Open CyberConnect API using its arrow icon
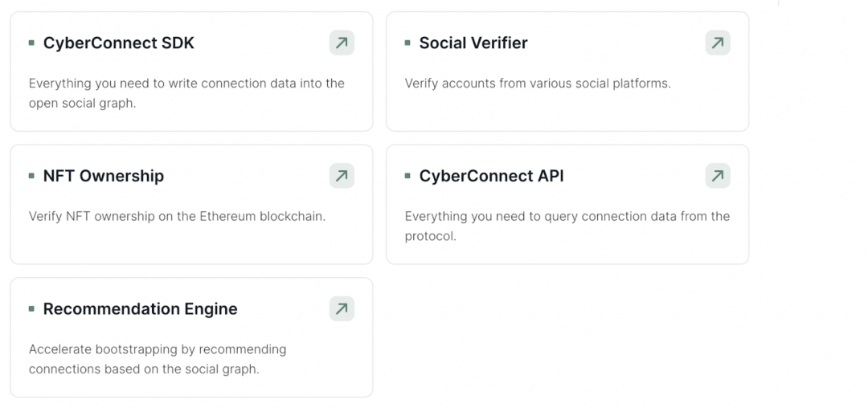868x416 pixels. [x=718, y=176]
